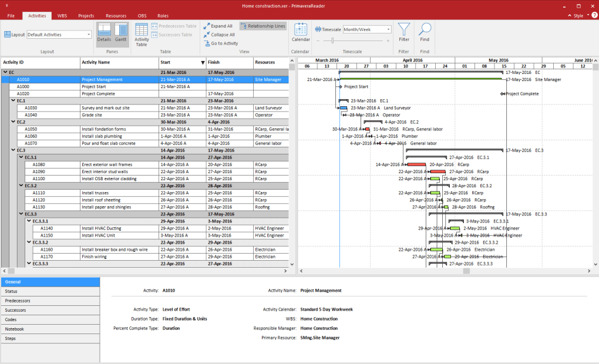This screenshot has width=599, height=364.
Task: Click the Expand All icon
Action: (207, 26)
